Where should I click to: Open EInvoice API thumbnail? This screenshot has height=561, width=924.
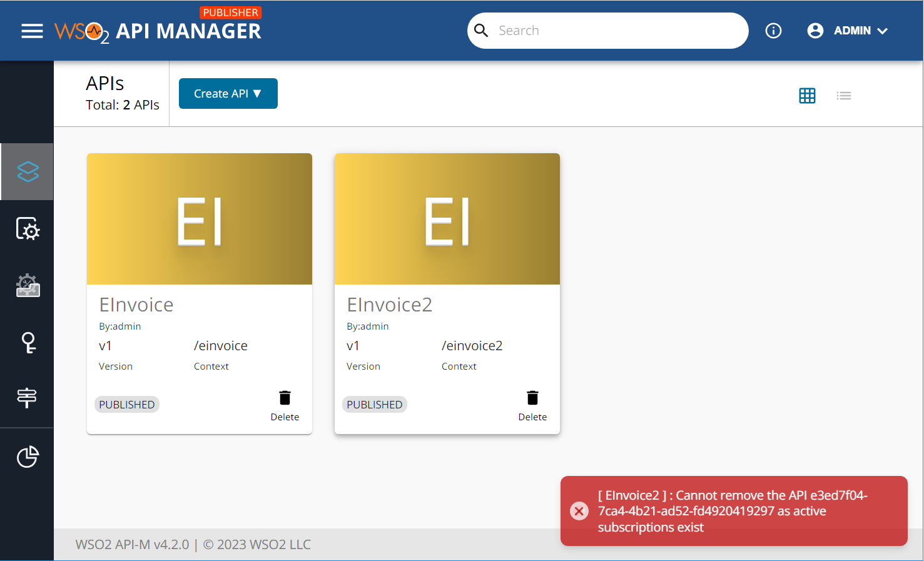click(200, 219)
